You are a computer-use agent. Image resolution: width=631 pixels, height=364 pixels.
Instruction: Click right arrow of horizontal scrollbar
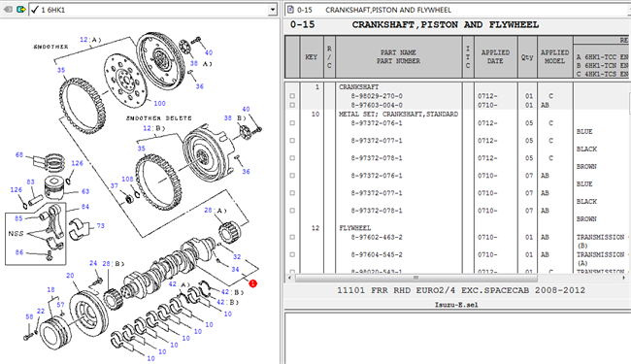624,278
